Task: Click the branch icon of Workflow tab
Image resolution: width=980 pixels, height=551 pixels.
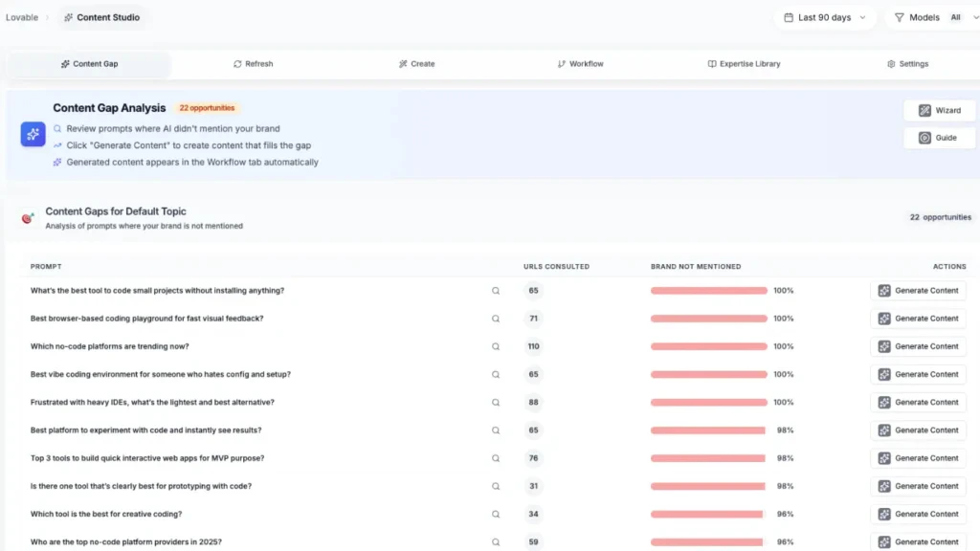Action: 561,64
